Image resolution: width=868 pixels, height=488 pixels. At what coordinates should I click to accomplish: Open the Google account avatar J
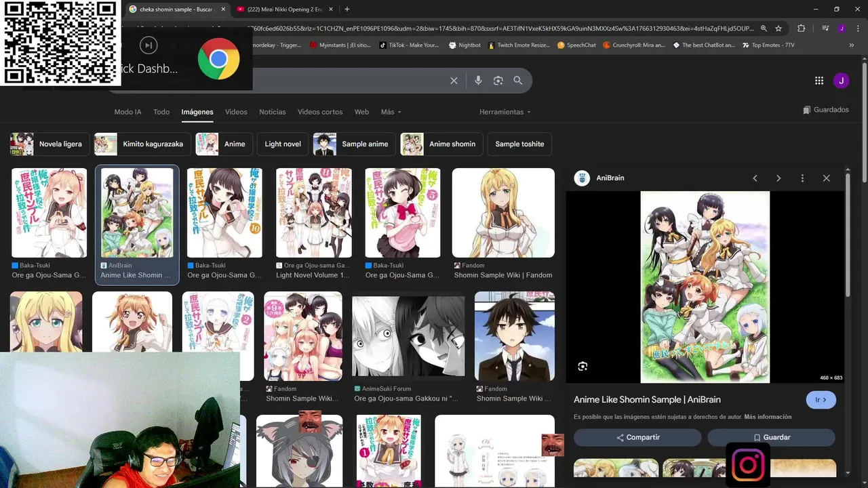841,81
